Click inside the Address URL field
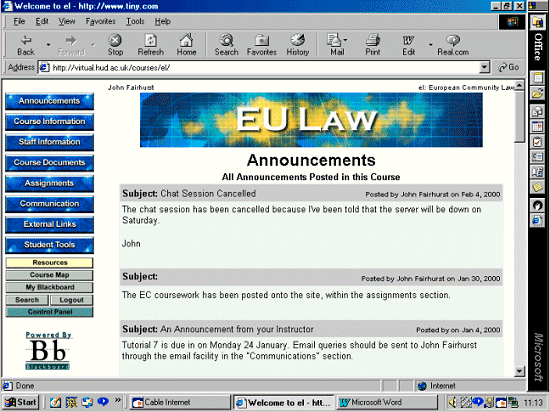 pos(260,67)
